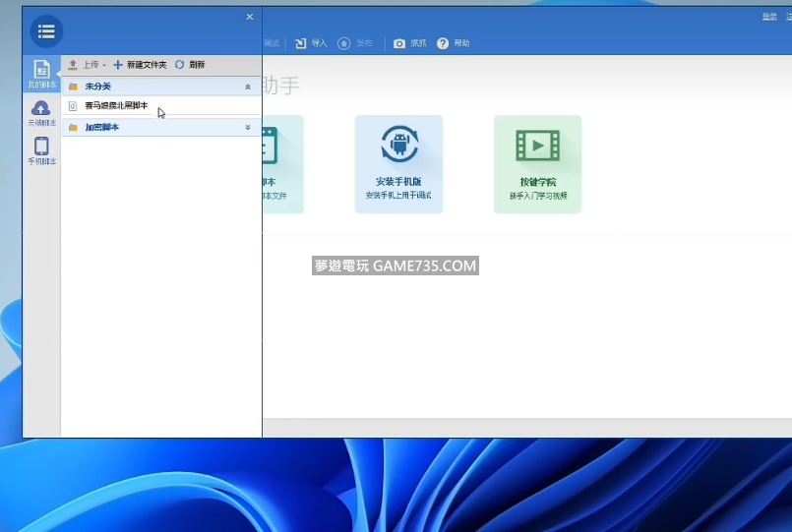792x532 pixels.
Task: Select the 加密脚本 folder header
Action: coord(102,127)
